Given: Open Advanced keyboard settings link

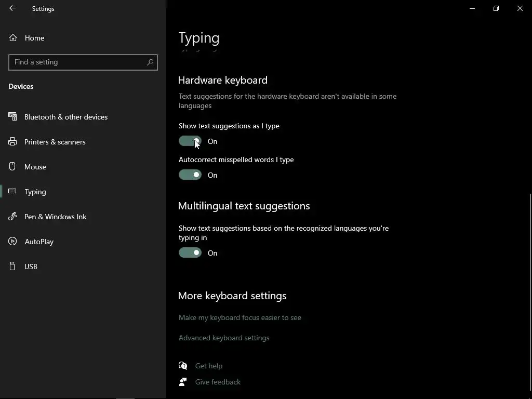Looking at the screenshot, I should coord(224,338).
